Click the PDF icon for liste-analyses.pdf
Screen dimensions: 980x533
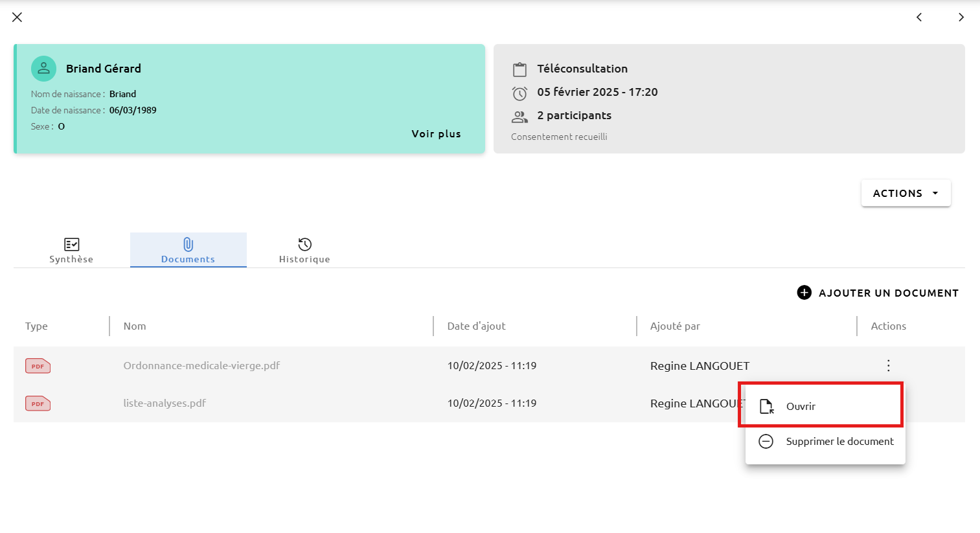click(38, 403)
